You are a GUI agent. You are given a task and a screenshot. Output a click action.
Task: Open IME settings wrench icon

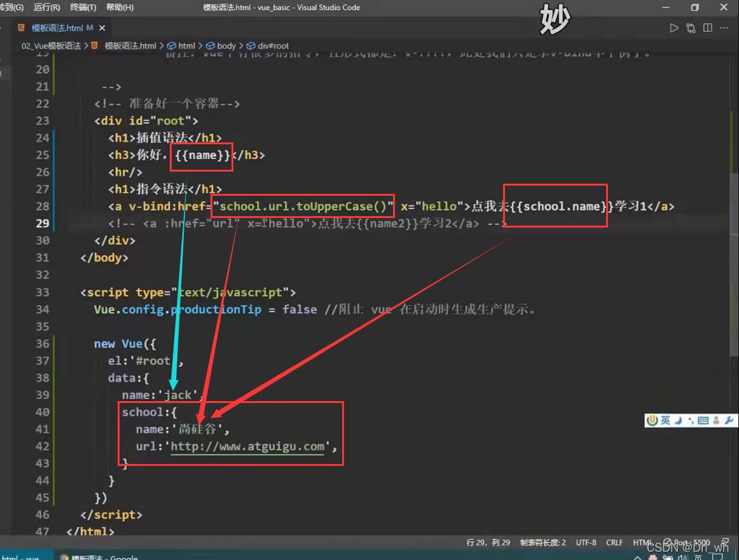729,420
